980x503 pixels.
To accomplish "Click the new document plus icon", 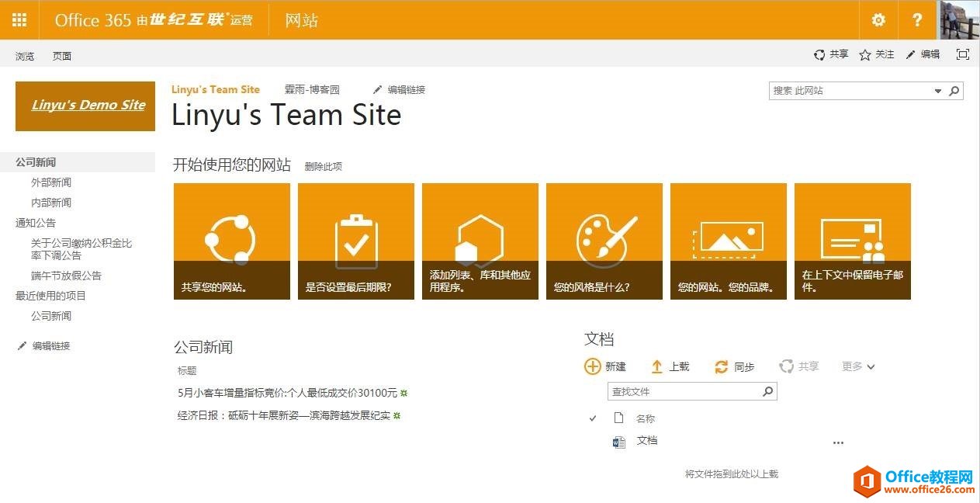I will 593,366.
